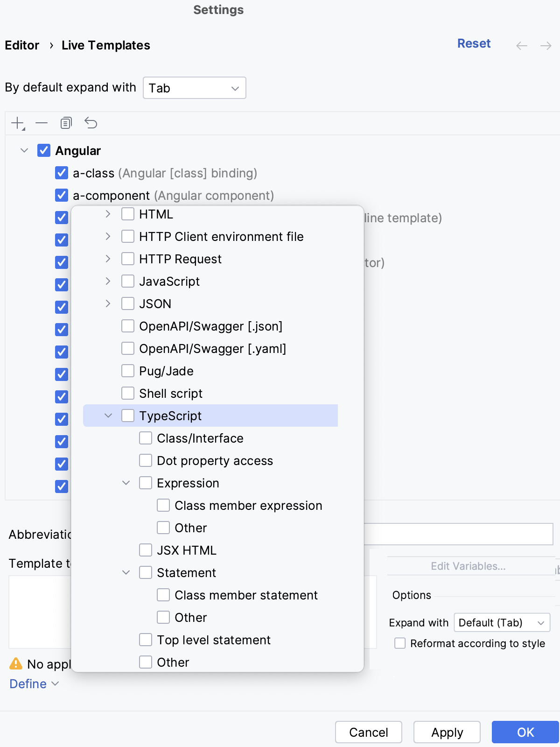Click the forward navigation arrow
The width and height of the screenshot is (560, 747).
point(546,46)
